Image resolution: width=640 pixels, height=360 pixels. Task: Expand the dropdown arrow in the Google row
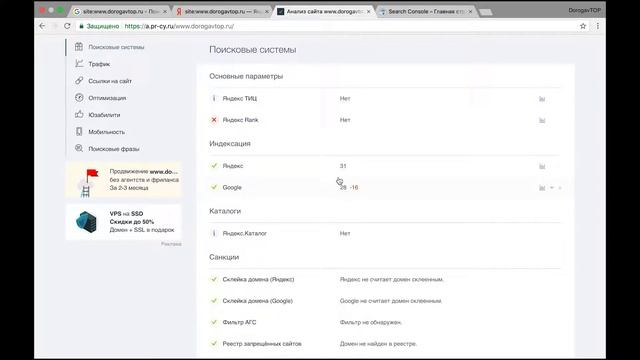552,188
